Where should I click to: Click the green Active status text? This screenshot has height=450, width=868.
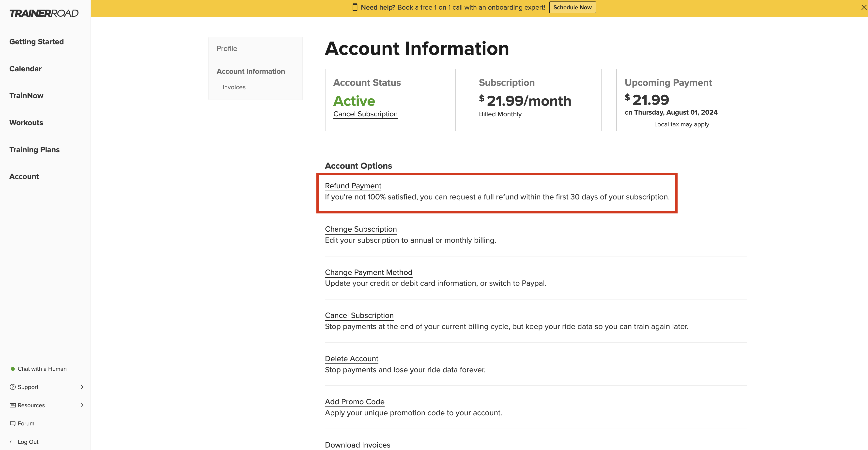click(x=354, y=101)
